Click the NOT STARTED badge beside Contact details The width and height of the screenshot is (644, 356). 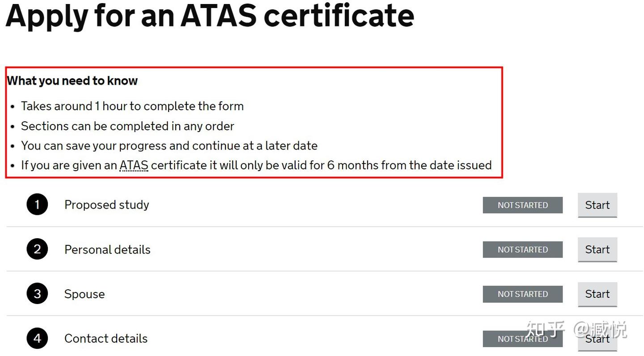pyautogui.click(x=522, y=339)
